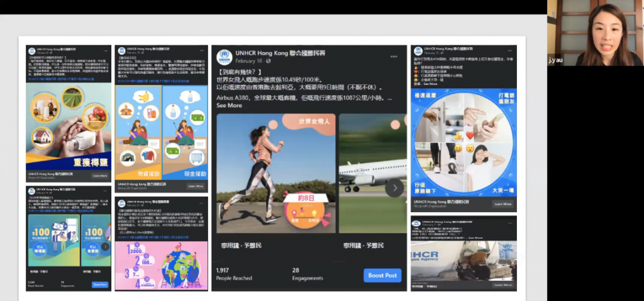Open the pink globe illustration image
Viewport: 644px width, 301px height.
(x=162, y=265)
